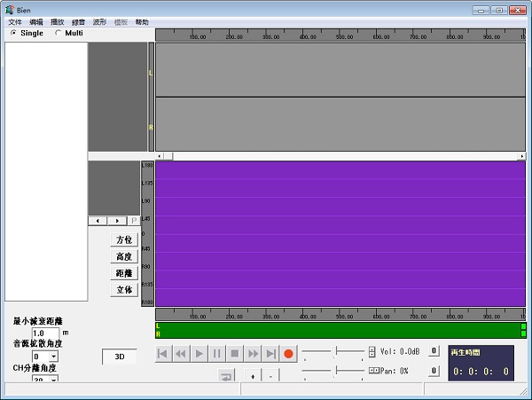
Task: Click 300.00 on the bottom time ruler
Action: point(270,317)
